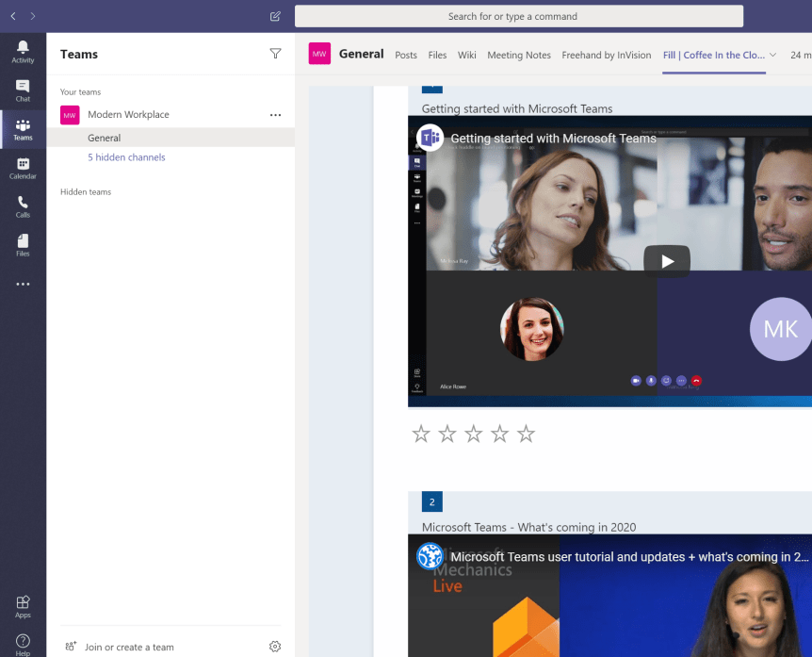Select the third rating star

tap(474, 434)
